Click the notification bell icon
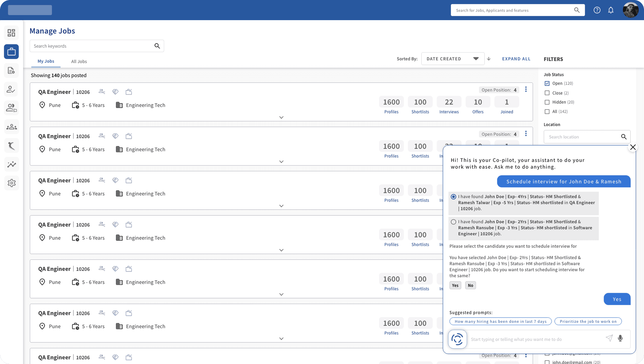Screen dimensions: 644x364 pos(611,10)
